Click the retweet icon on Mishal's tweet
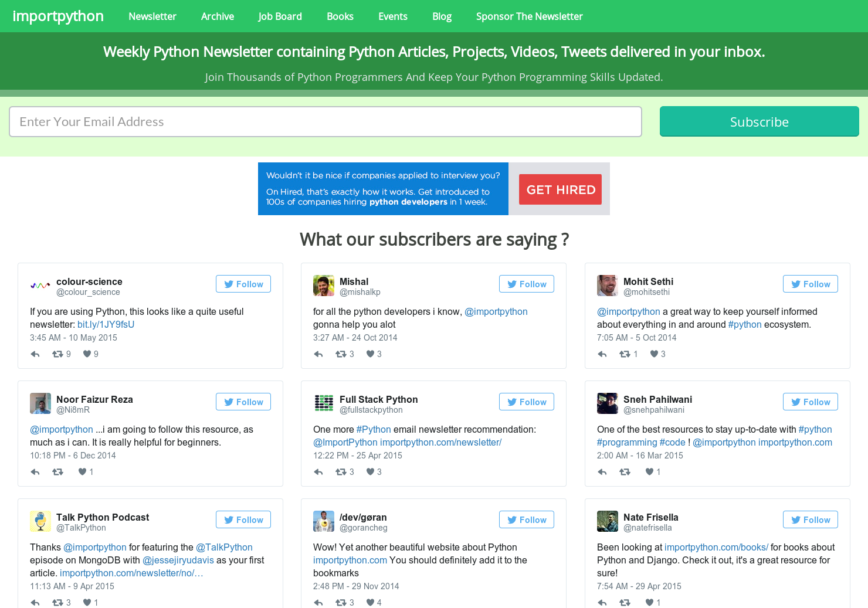Image resolution: width=868 pixels, height=608 pixels. 340,354
